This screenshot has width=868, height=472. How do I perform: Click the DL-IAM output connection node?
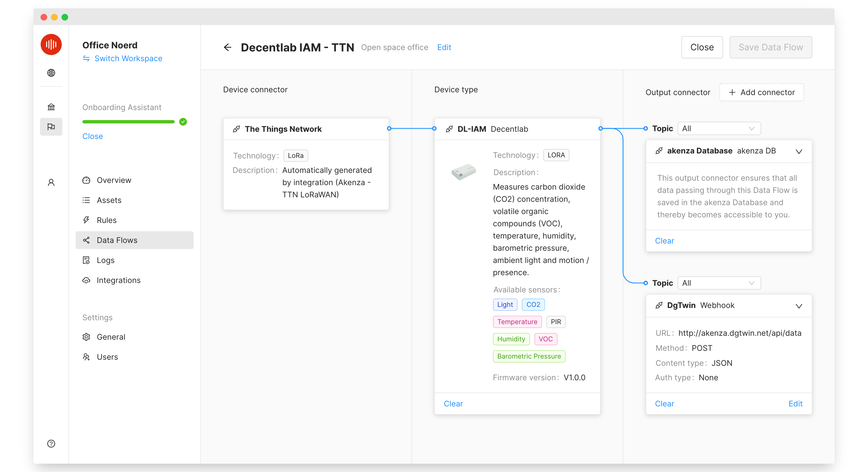[600, 128]
